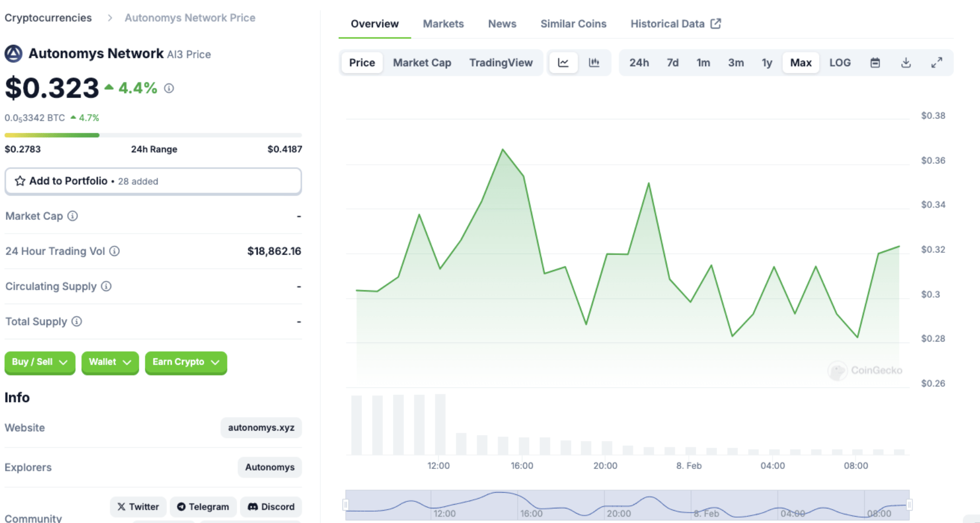Open the Earn Crypto dropdown
Screen dimensions: 980x523
(186, 362)
